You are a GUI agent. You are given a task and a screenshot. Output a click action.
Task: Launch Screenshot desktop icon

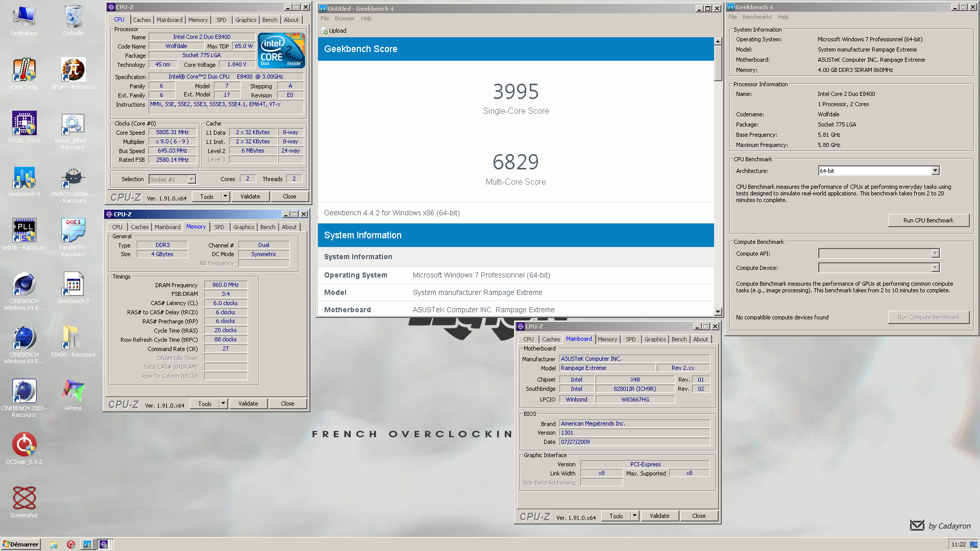(x=24, y=503)
